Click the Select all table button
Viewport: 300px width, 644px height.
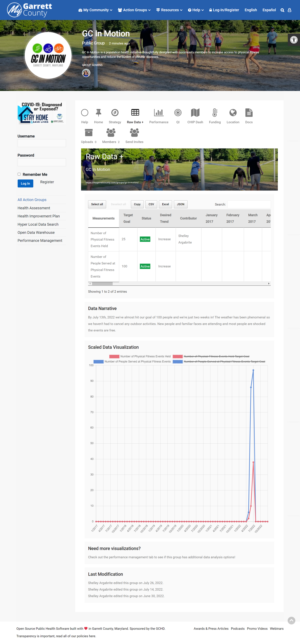coord(97,204)
